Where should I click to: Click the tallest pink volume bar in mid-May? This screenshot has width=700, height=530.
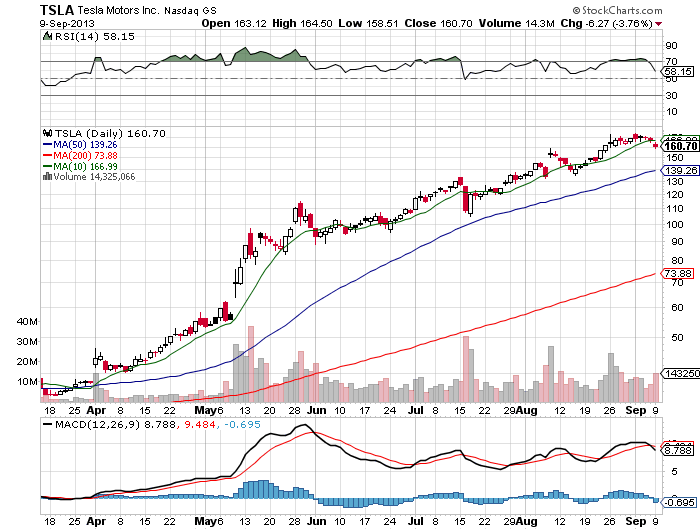point(251,364)
